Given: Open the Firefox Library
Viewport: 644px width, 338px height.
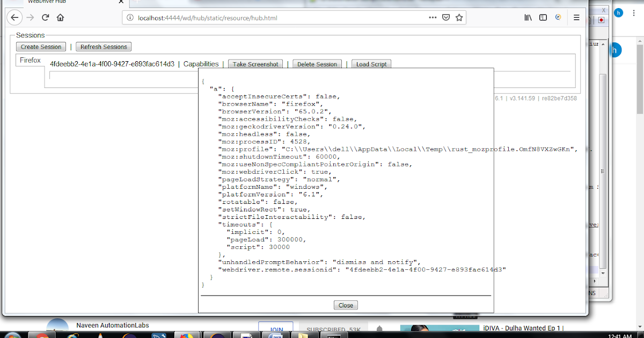Looking at the screenshot, I should [x=528, y=17].
